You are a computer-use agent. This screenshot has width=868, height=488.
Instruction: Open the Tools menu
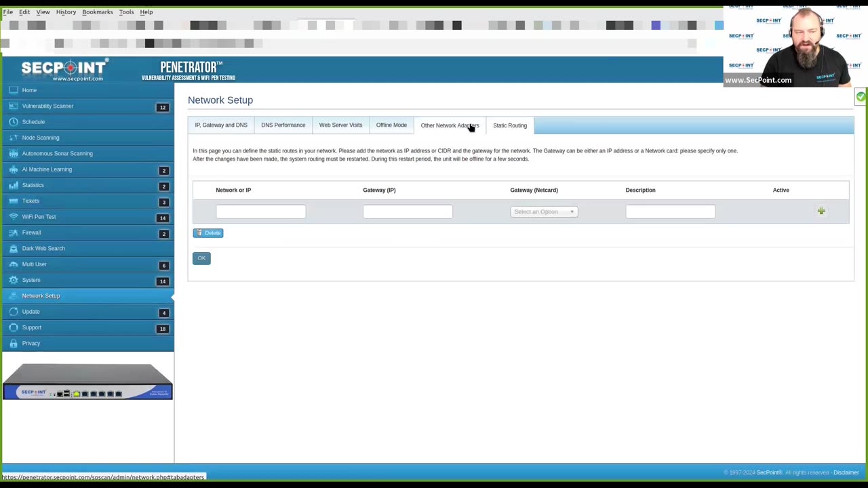point(126,12)
